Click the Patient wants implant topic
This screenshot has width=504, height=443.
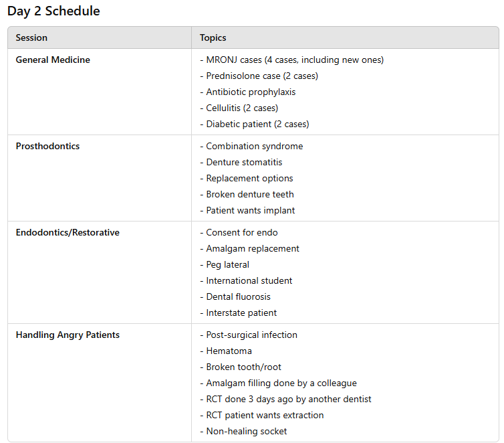(247, 210)
